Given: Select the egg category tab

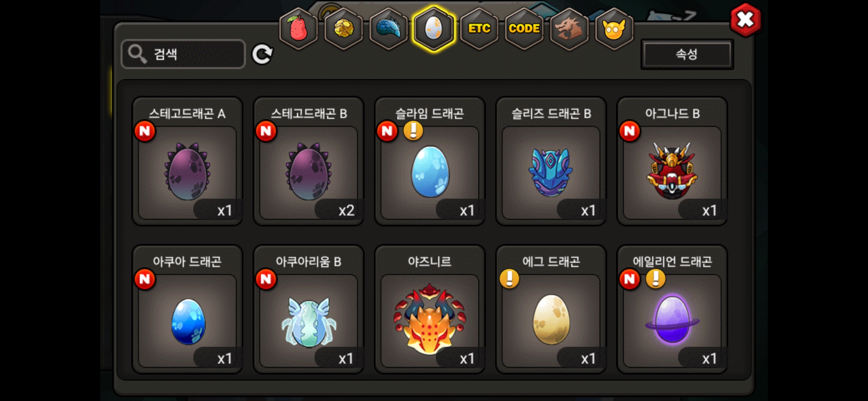Looking at the screenshot, I should 434,29.
